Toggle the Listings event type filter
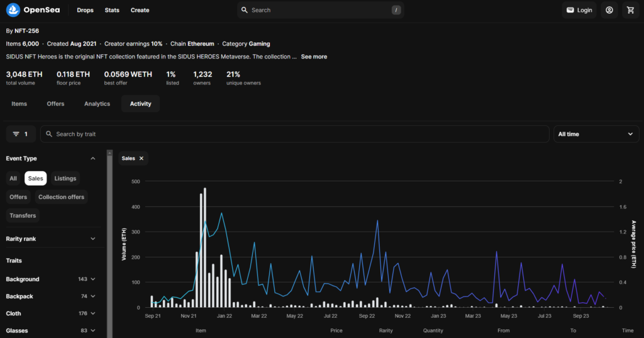Viewport: 644px width, 338px height. point(65,179)
